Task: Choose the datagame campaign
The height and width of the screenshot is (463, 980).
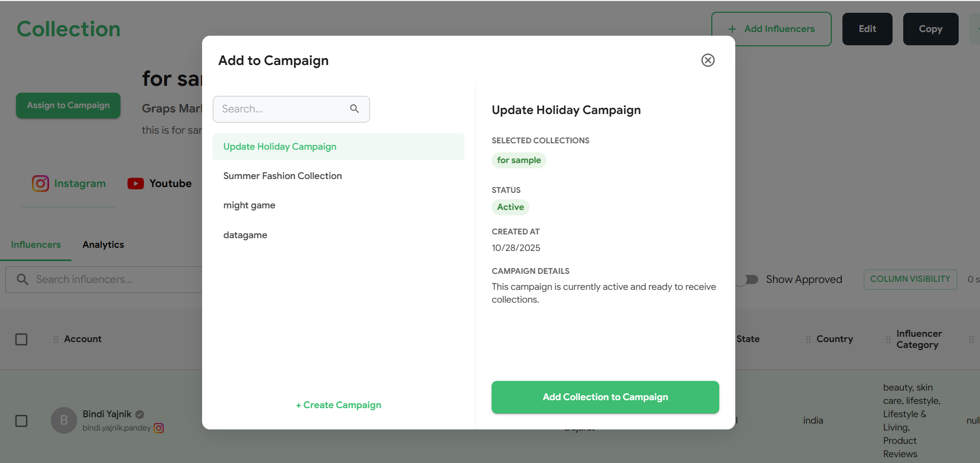Action: click(245, 235)
